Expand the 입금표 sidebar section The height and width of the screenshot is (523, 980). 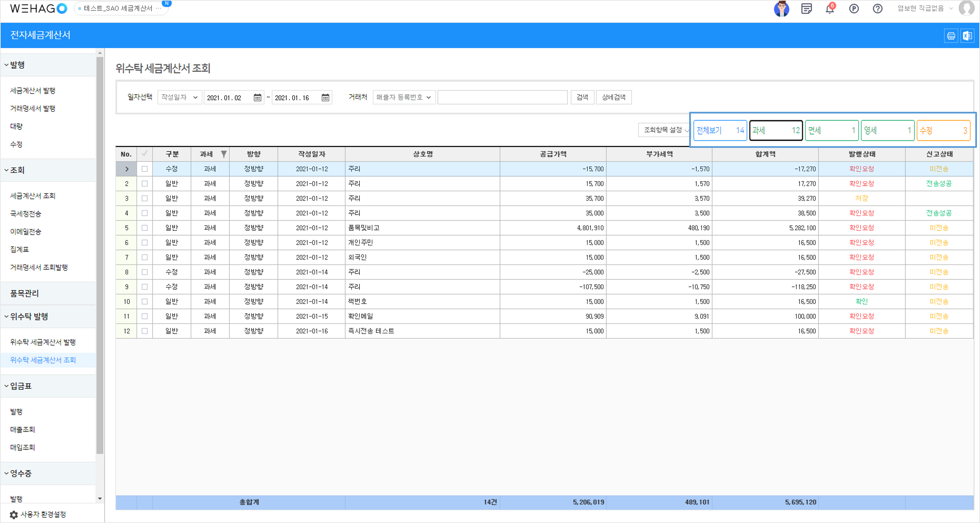click(48, 386)
